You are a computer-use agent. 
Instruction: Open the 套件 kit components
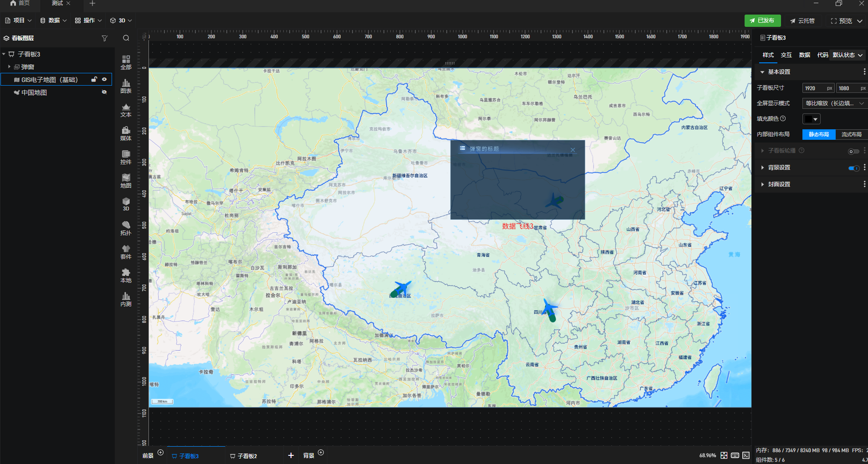(126, 252)
